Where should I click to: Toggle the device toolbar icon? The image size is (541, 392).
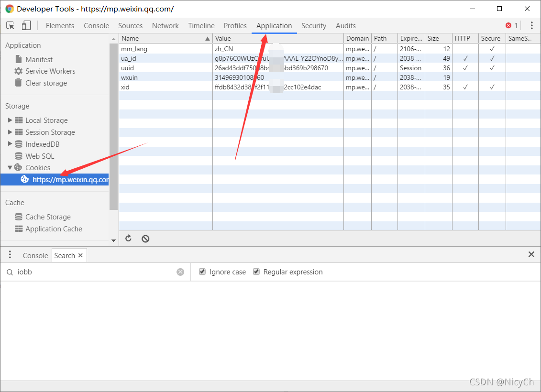(x=26, y=25)
